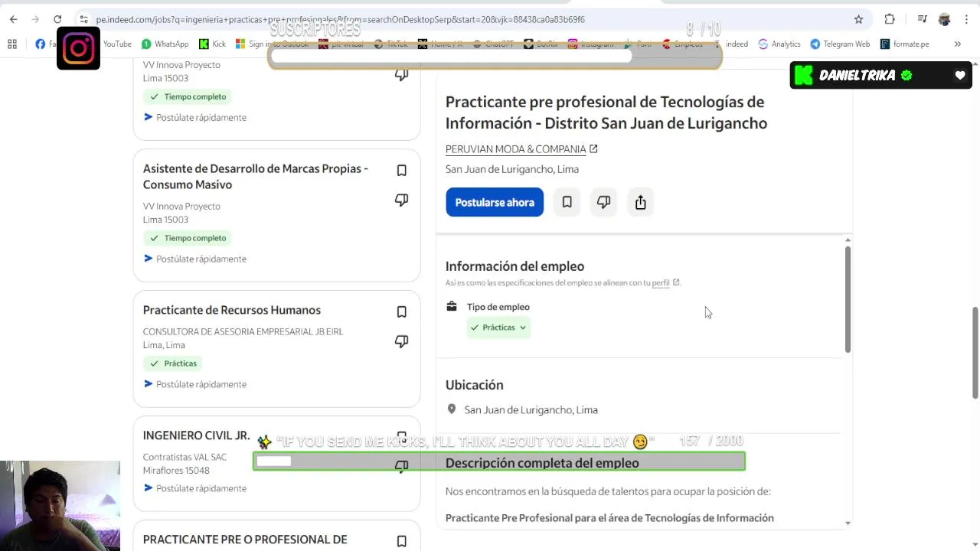Open the formate.pe bookmark
The width and height of the screenshot is (980, 551).
[x=904, y=44]
